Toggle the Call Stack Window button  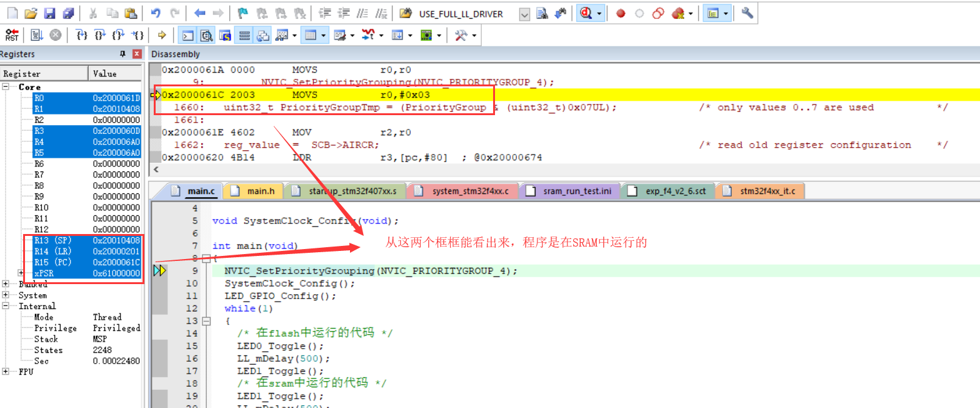pyautogui.click(x=262, y=35)
